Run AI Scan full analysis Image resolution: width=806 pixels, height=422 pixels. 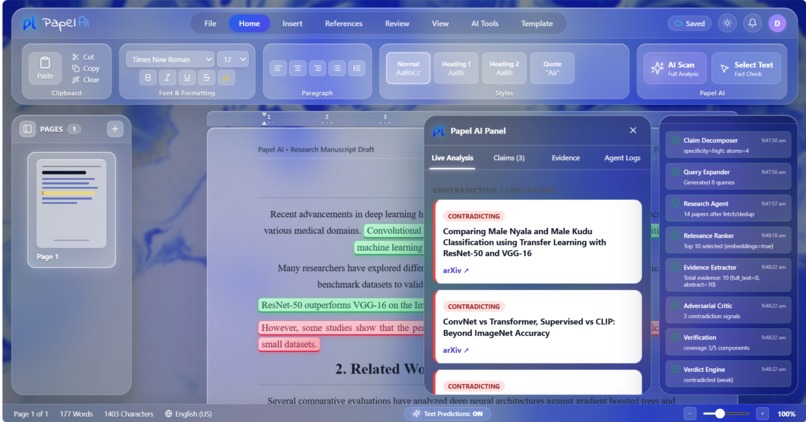click(x=675, y=68)
